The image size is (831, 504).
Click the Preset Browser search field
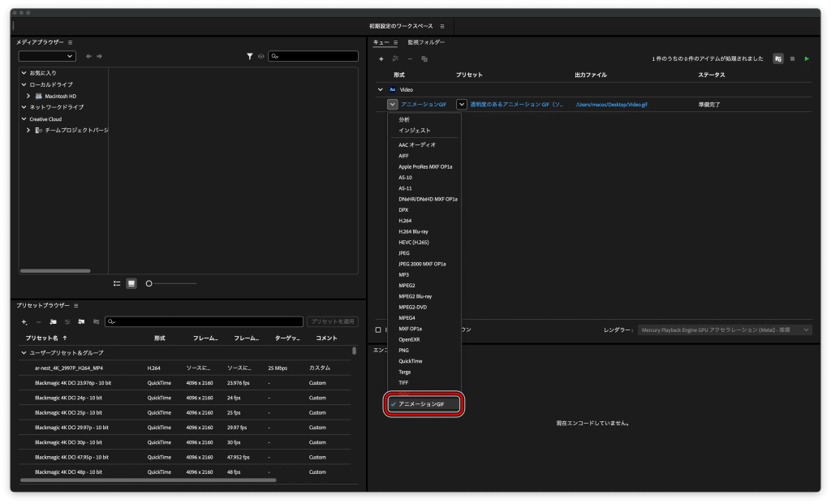(x=204, y=322)
